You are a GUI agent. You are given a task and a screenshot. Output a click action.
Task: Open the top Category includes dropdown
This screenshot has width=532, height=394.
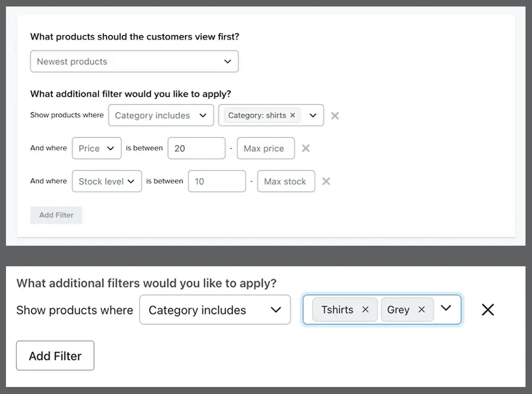161,115
